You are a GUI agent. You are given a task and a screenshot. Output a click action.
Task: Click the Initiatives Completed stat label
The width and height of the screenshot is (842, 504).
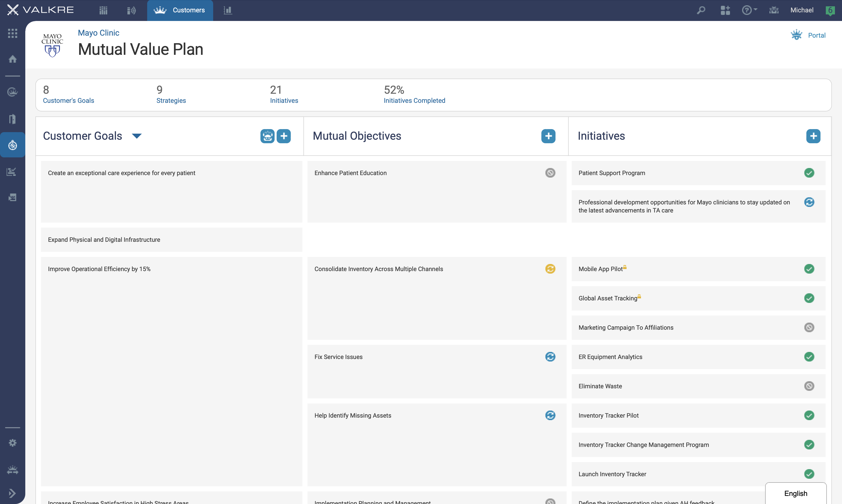414,101
